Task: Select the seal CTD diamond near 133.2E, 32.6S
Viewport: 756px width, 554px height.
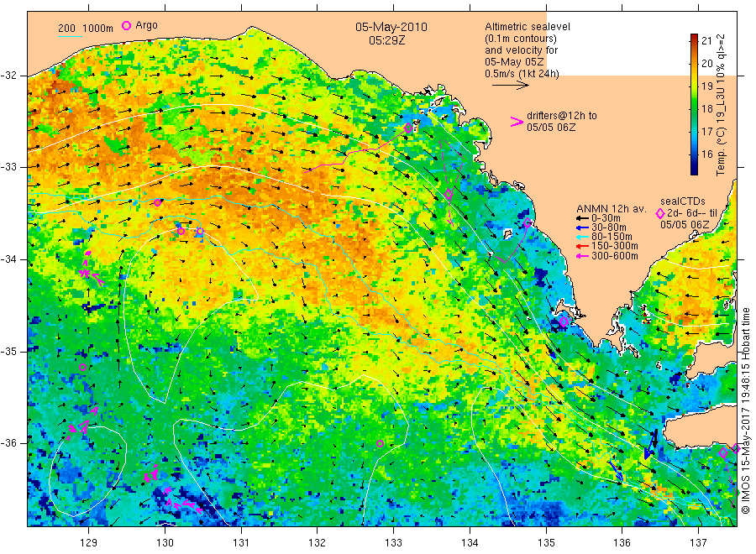Action: pos(408,128)
